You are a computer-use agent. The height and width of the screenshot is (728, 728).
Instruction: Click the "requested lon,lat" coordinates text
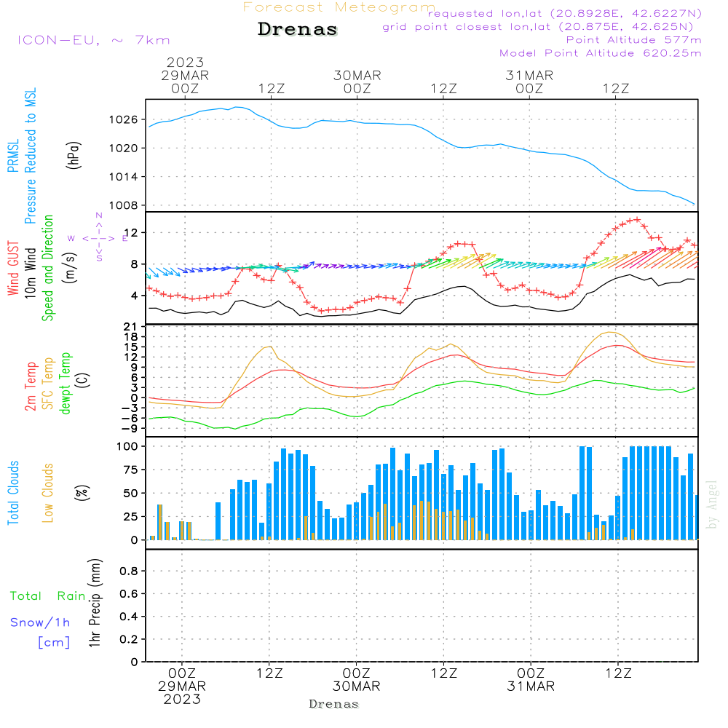564,14
